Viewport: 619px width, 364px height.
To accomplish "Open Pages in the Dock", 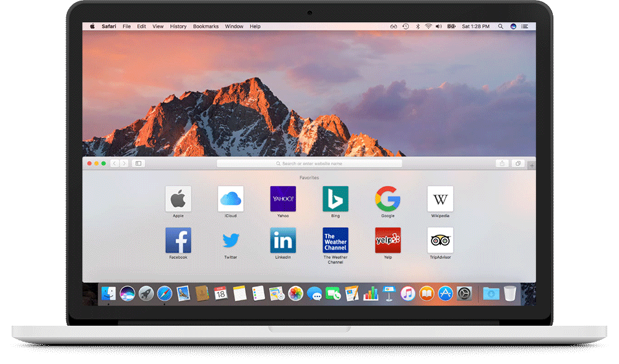I will point(352,293).
